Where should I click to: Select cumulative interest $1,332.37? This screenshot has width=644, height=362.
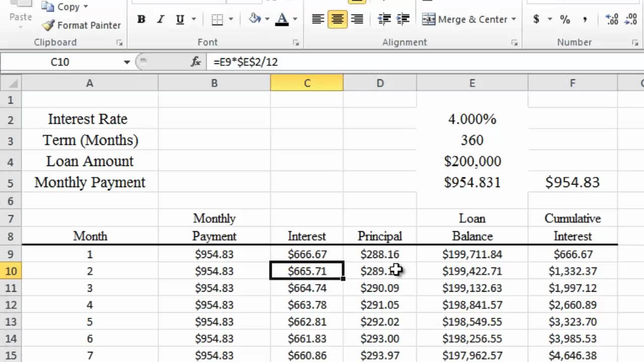tap(573, 271)
